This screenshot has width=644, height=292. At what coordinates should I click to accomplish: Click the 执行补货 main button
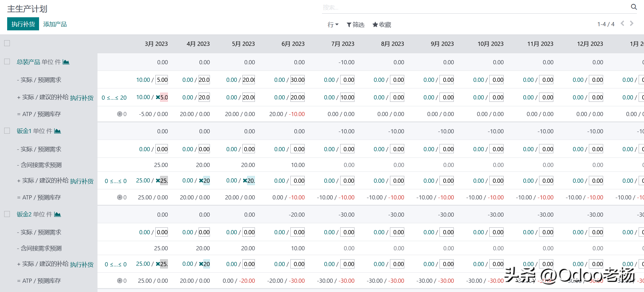point(23,24)
